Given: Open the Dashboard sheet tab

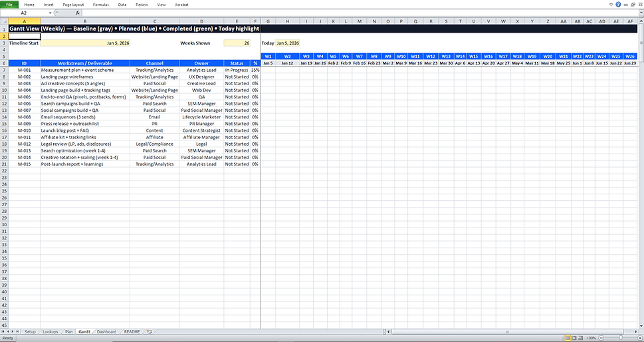Looking at the screenshot, I should point(107,331).
